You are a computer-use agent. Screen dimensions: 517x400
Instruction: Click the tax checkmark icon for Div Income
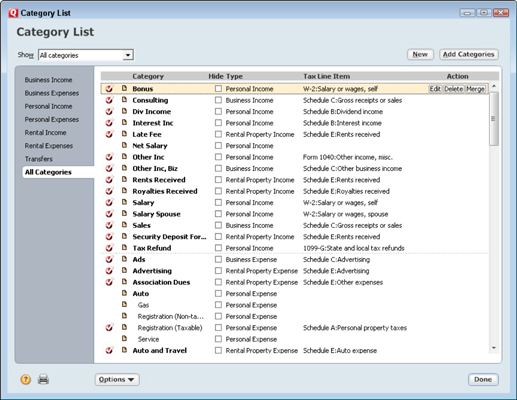pyautogui.click(x=109, y=111)
